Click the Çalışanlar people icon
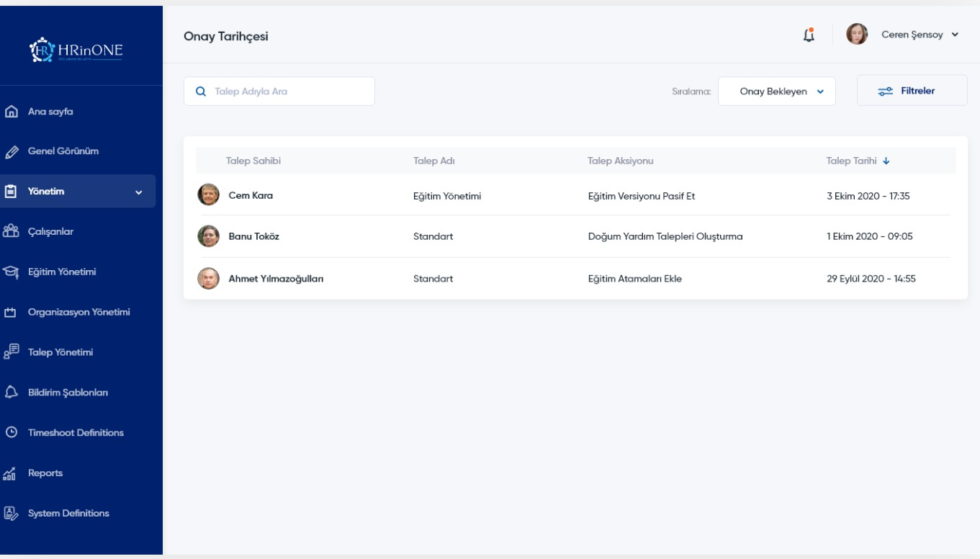This screenshot has height=559, width=980. (11, 232)
